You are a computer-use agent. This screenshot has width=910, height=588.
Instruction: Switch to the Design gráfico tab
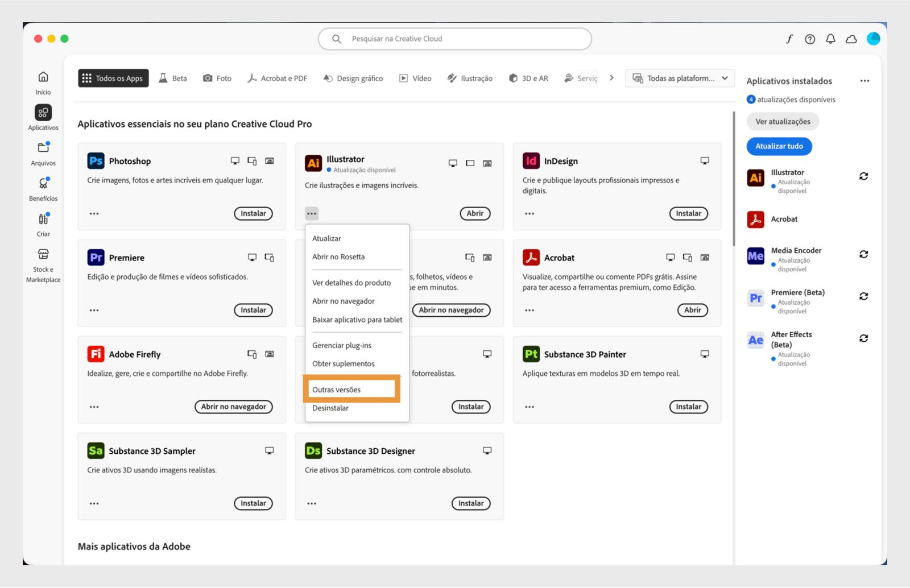click(x=353, y=78)
